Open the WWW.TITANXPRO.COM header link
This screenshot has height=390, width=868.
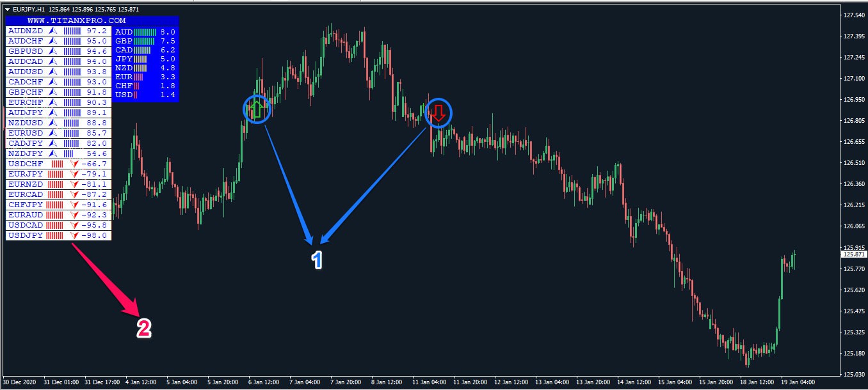[x=76, y=20]
